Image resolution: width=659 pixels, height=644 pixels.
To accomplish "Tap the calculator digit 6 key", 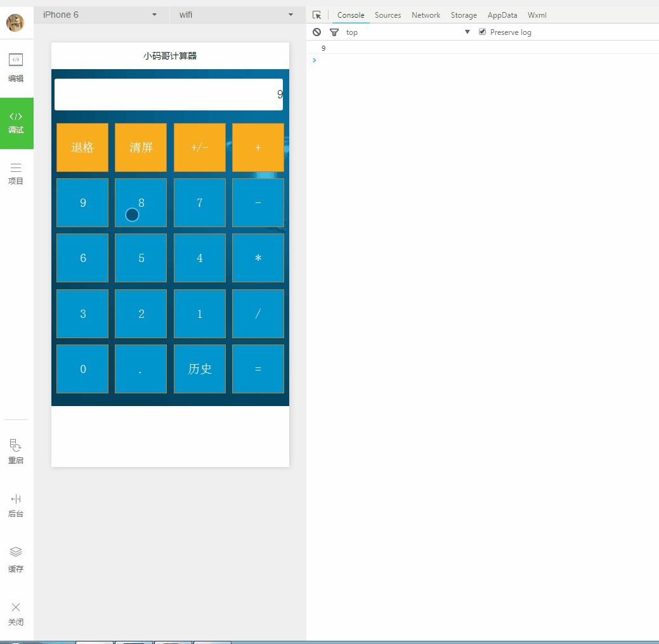I will (82, 258).
